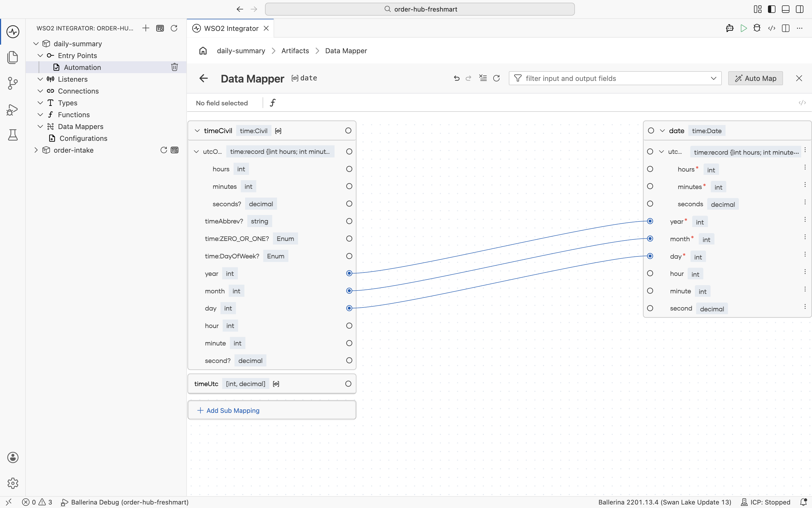Select the timeCivil hour output port
Viewport: 812px width, 508px height.
pyautogui.click(x=349, y=325)
